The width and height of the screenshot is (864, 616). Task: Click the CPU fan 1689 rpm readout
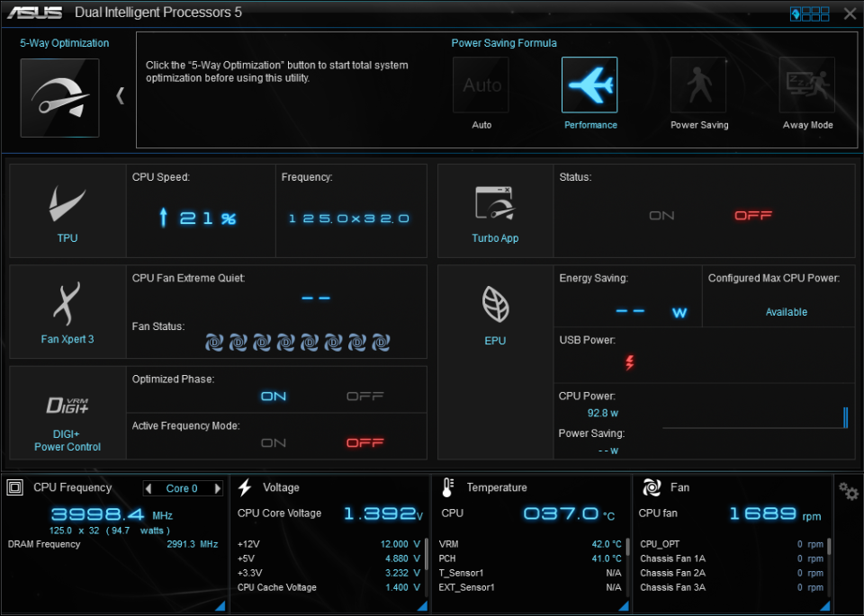[775, 514]
